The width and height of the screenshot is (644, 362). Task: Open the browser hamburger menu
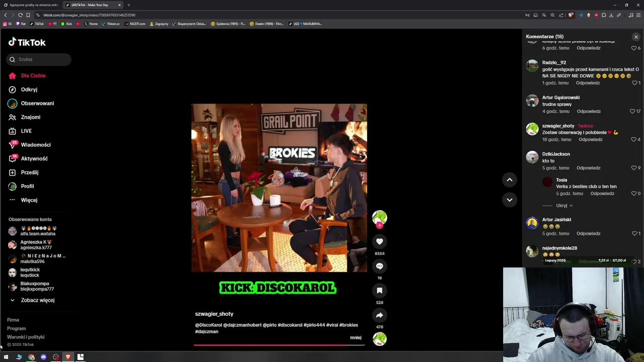[x=639, y=15]
